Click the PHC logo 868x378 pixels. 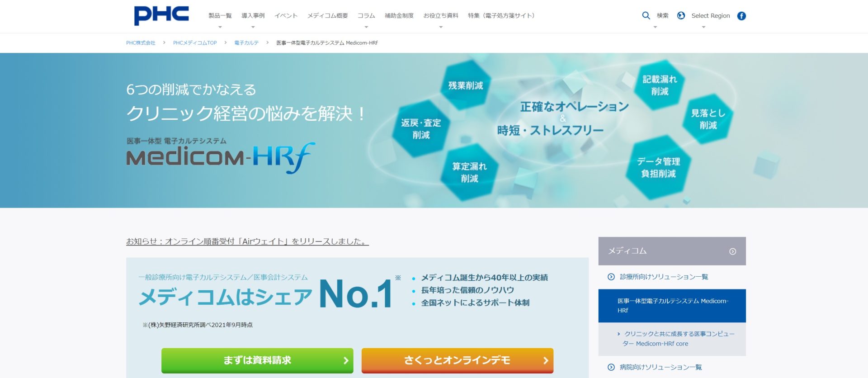click(161, 16)
